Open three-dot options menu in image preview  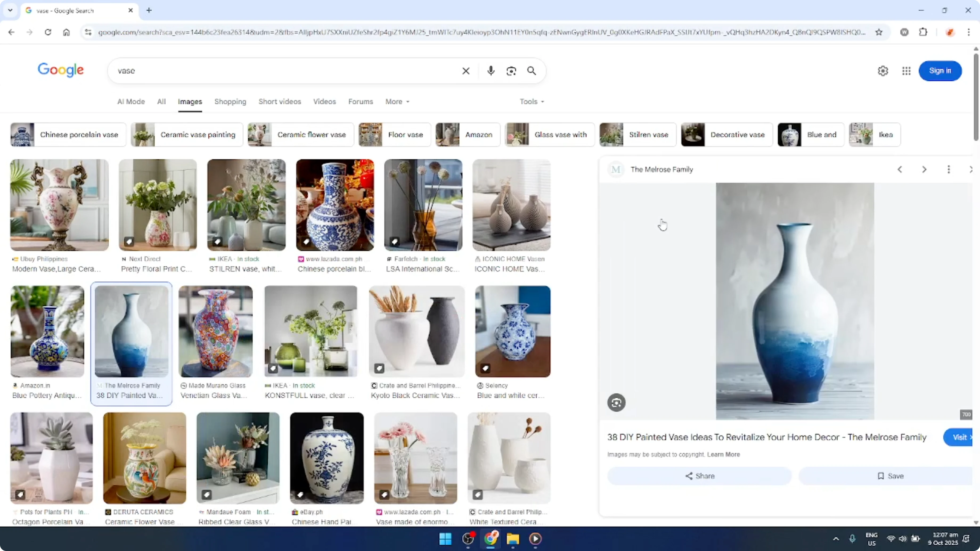[x=948, y=169]
